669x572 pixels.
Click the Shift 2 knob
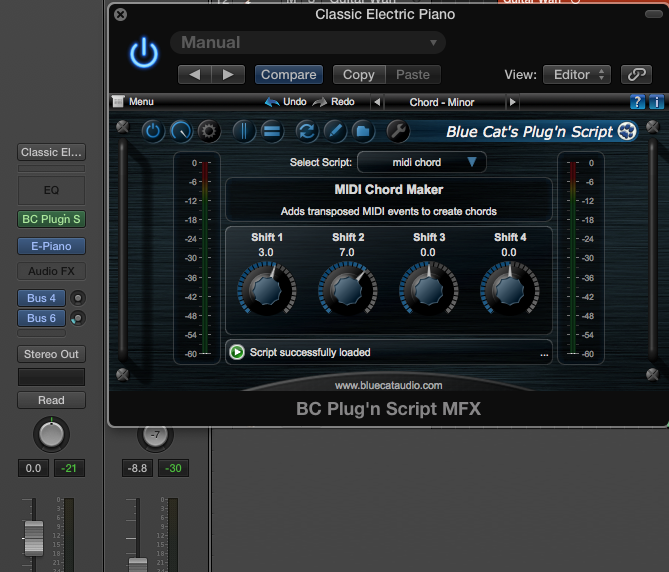pyautogui.click(x=347, y=290)
